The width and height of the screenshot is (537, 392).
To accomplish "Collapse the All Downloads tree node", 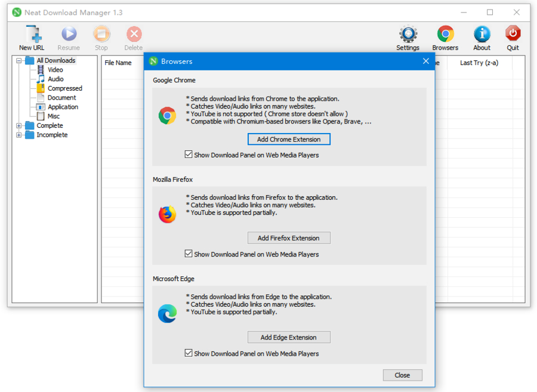I will 19,61.
